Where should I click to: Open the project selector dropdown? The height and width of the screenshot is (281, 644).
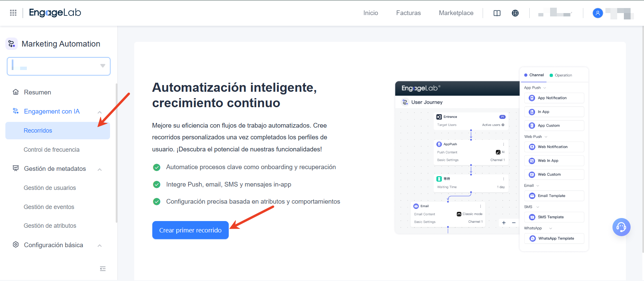coord(59,66)
